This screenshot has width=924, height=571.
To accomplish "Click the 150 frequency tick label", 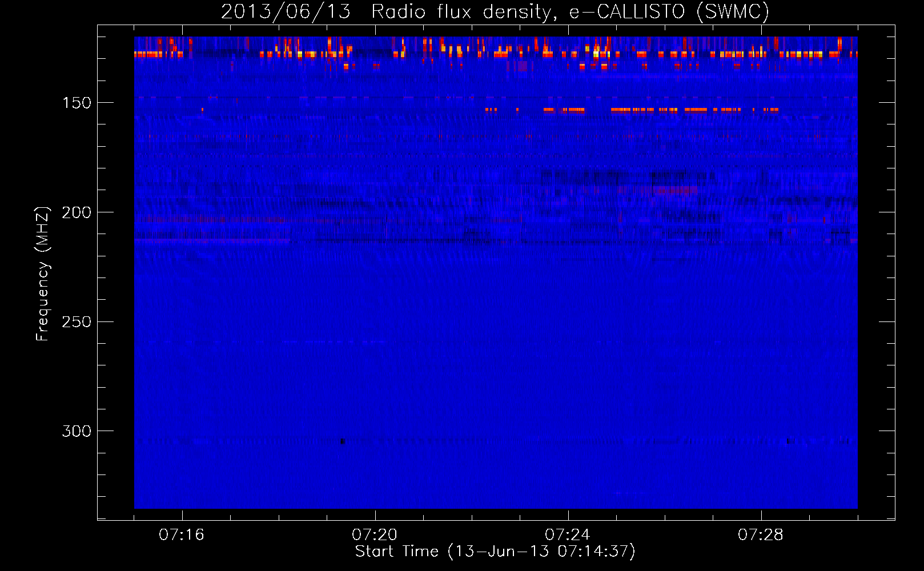I will pyautogui.click(x=77, y=103).
